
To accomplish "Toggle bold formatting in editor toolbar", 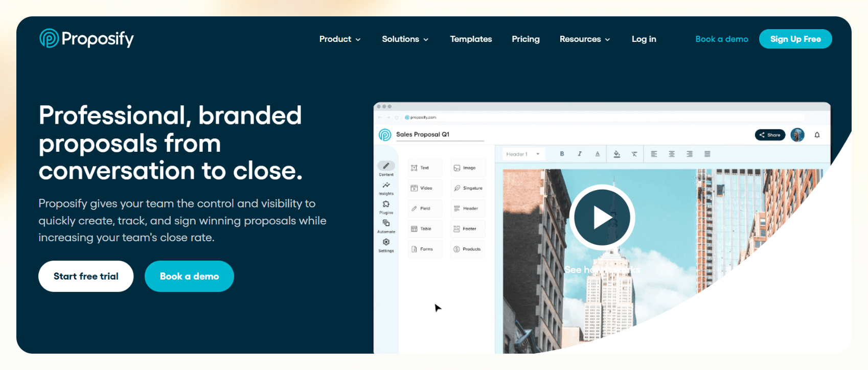I will point(562,154).
